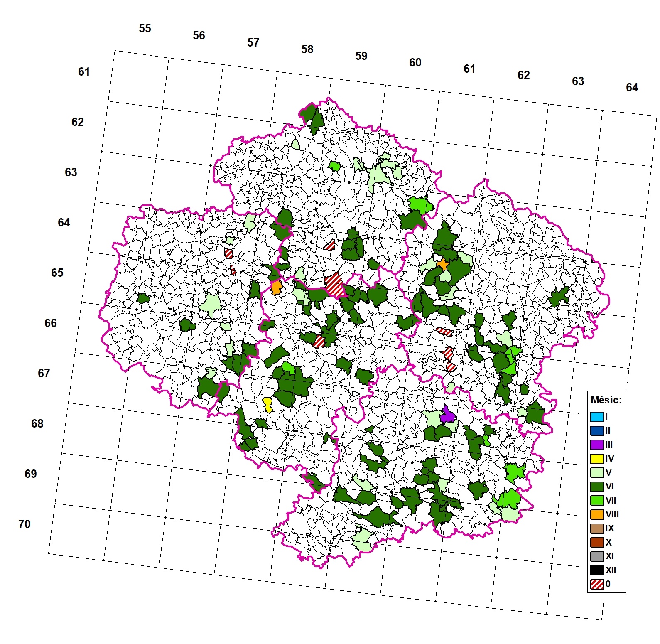This screenshot has height=644, width=660.
Task: Click the light blue swatch for month I
Action: coord(597,417)
